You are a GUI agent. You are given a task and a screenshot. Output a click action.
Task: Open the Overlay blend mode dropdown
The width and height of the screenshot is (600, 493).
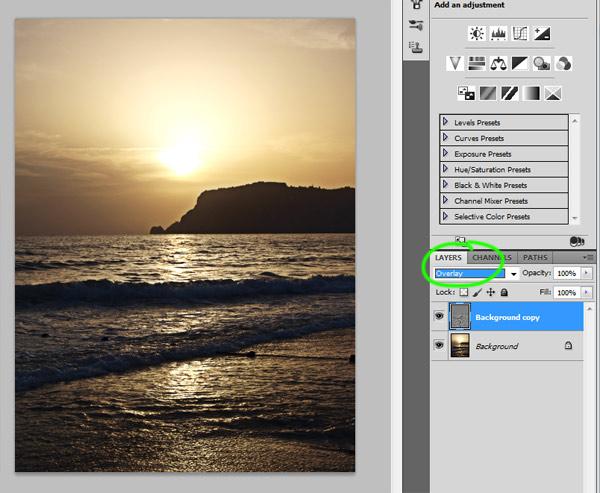point(514,273)
